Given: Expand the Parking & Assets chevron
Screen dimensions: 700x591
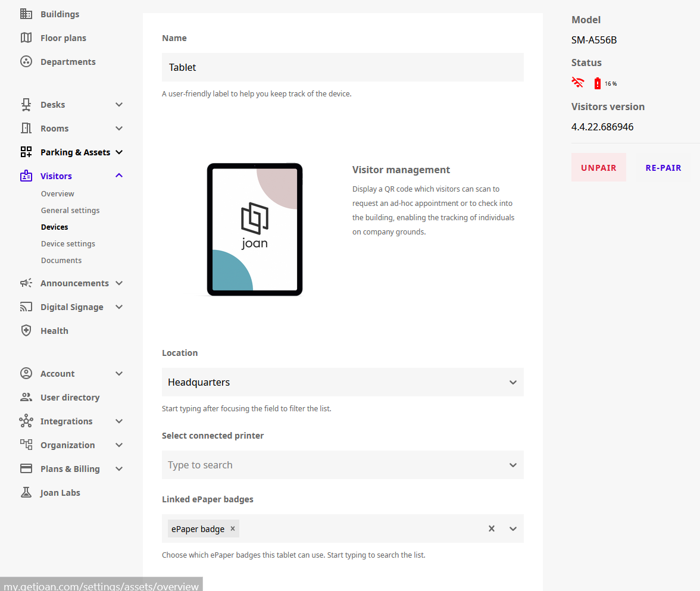Looking at the screenshot, I should coord(119,152).
